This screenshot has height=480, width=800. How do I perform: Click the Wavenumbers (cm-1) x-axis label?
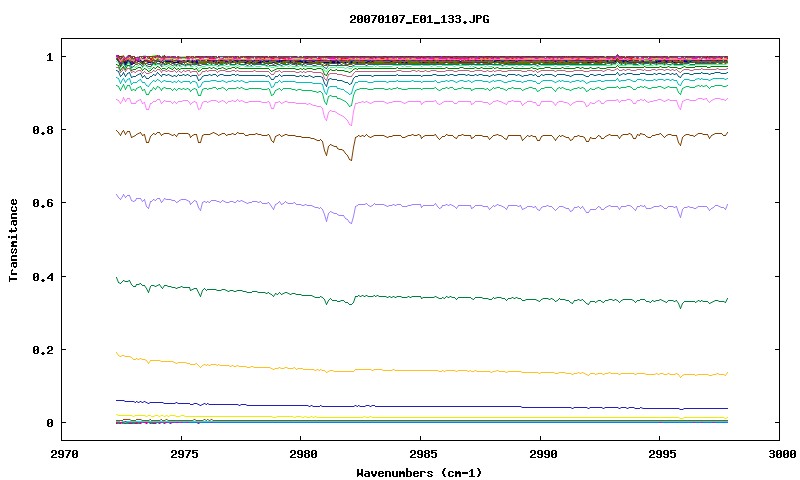click(x=419, y=473)
